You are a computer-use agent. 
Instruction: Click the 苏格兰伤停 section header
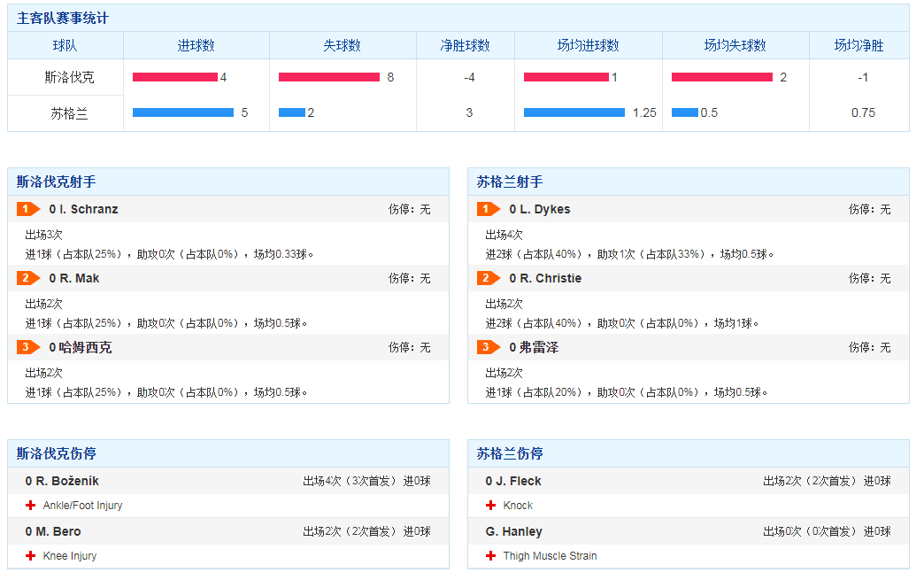(510, 453)
